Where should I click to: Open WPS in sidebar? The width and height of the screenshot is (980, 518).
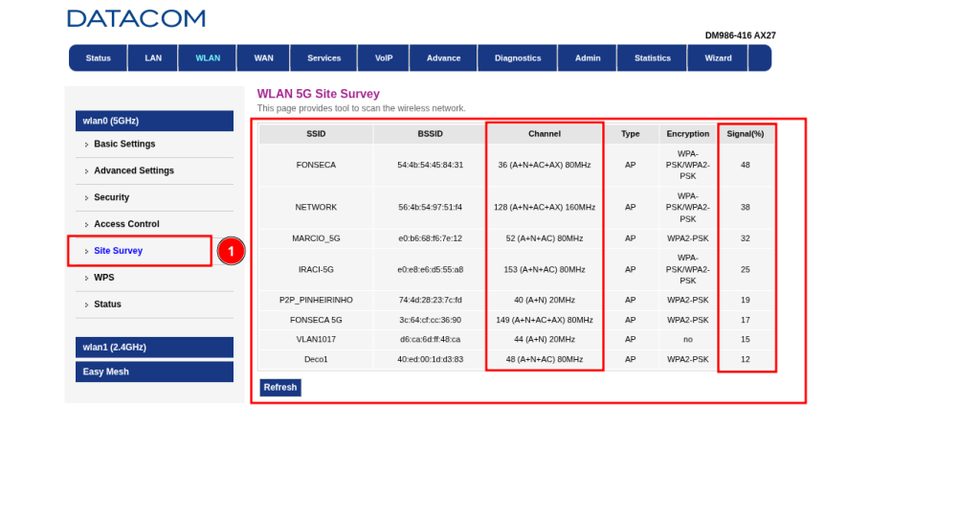point(103,278)
